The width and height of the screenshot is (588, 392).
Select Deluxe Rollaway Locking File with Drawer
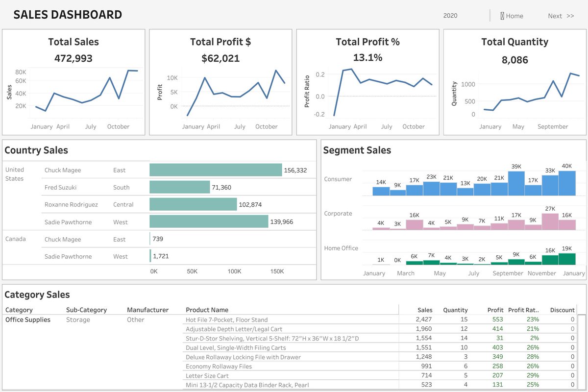click(380, 357)
